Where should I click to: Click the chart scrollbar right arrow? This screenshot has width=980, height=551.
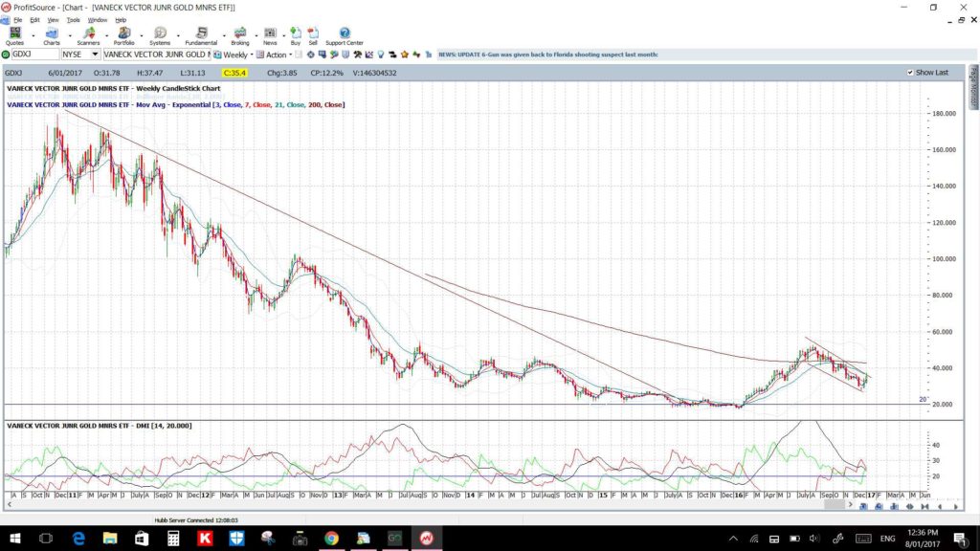coord(851,504)
